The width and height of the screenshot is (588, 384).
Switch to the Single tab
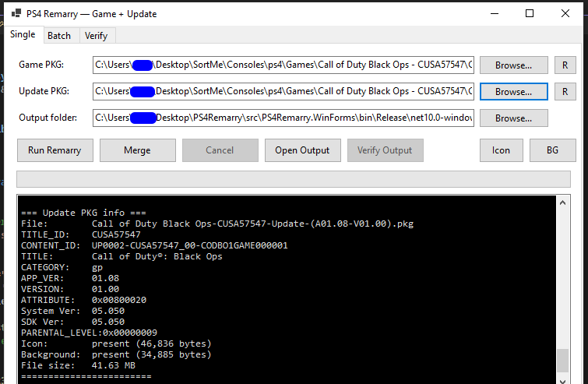(23, 34)
